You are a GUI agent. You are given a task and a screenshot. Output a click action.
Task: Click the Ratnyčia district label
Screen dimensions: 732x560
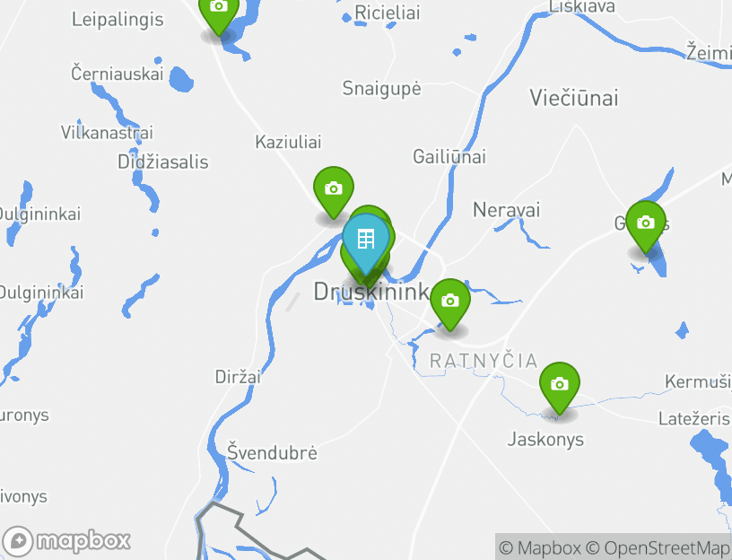coord(484,361)
